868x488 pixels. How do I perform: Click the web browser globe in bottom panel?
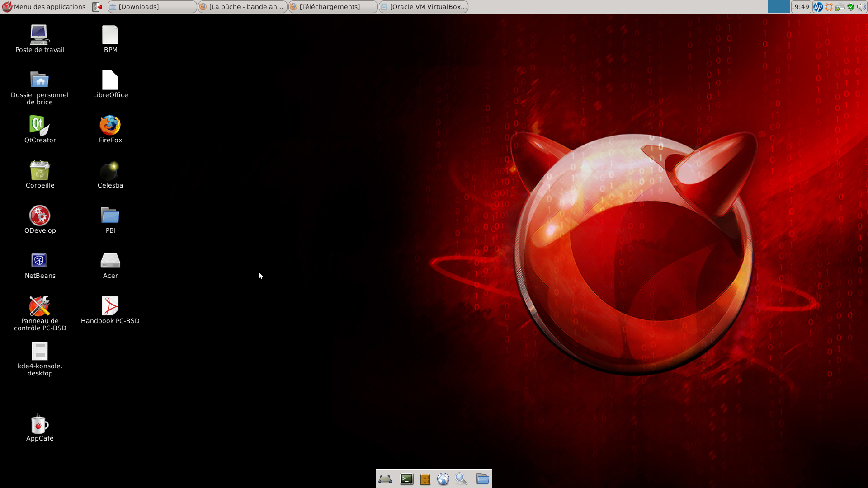pos(443,479)
